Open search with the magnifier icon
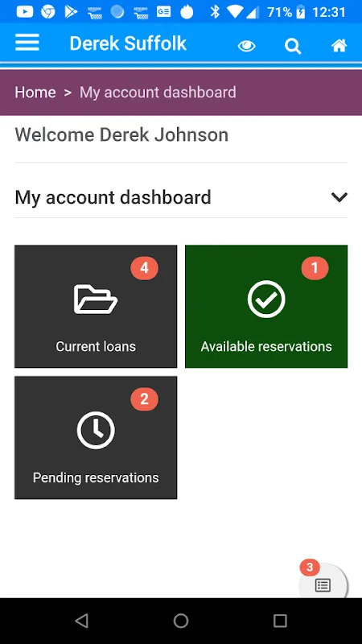Image resolution: width=362 pixels, height=644 pixels. (x=293, y=46)
